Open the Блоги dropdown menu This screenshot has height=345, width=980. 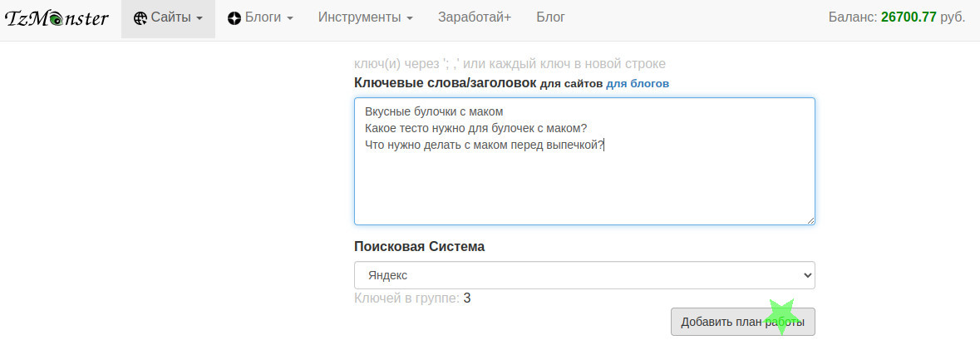point(261,18)
